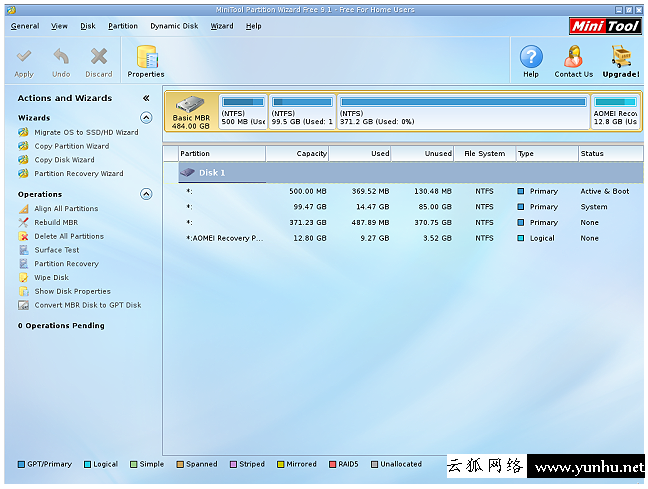The width and height of the screenshot is (648, 489).
Task: Click the Wipe Disk icon
Action: [x=24, y=277]
